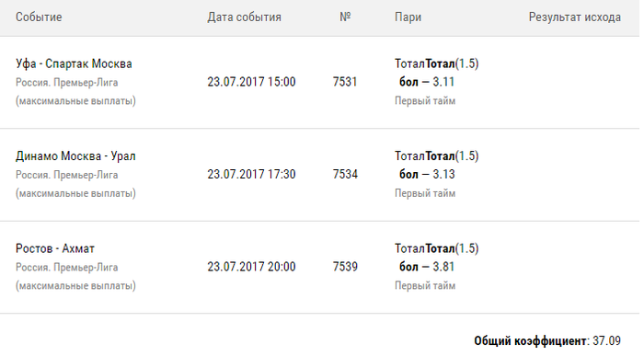The height and width of the screenshot is (356, 644).
Task: Click the № column header
Action: [345, 17]
